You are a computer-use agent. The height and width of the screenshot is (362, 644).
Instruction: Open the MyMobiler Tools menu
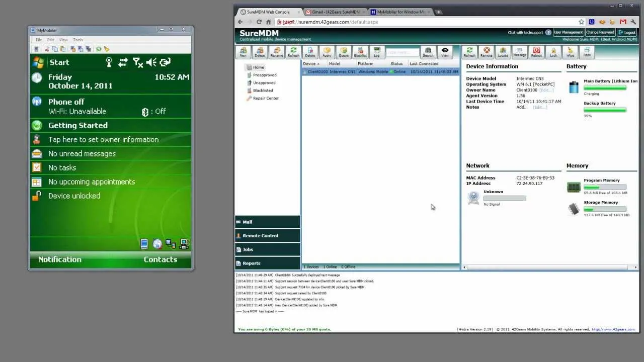point(78,40)
